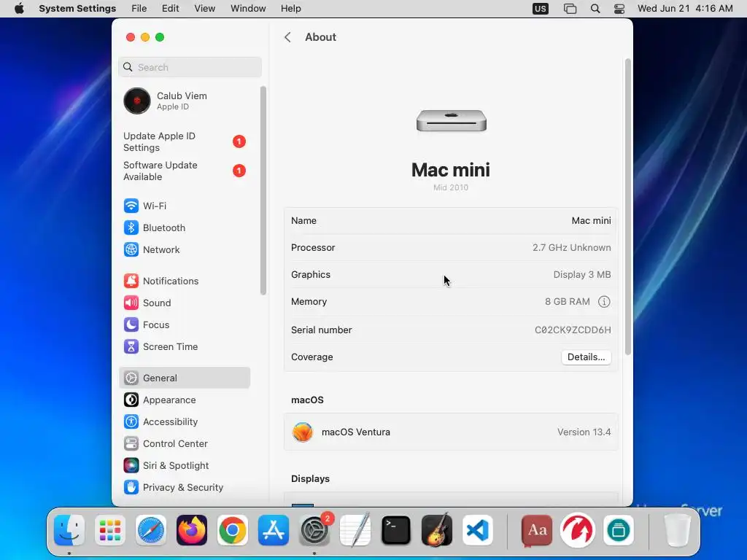Open the teal window app in Dock

pyautogui.click(x=619, y=530)
